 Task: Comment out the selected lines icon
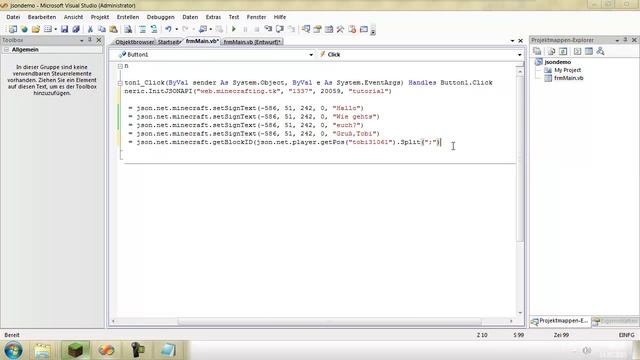click(142, 29)
